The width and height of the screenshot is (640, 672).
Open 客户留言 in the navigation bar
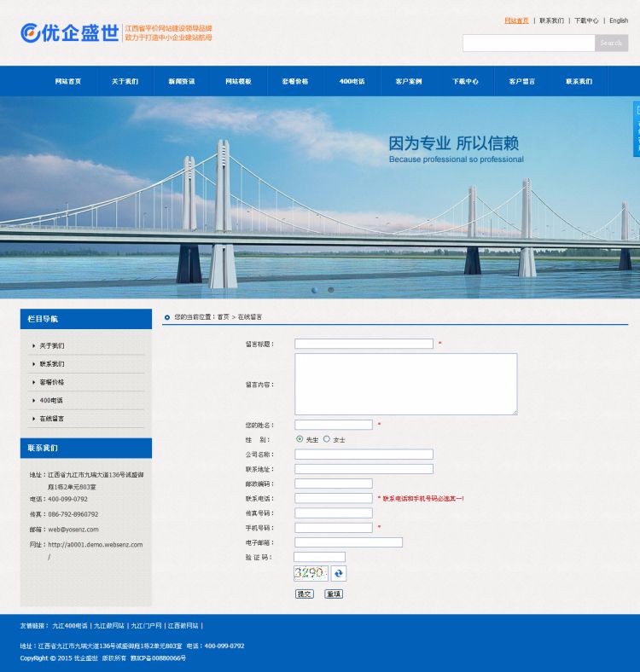click(x=522, y=81)
